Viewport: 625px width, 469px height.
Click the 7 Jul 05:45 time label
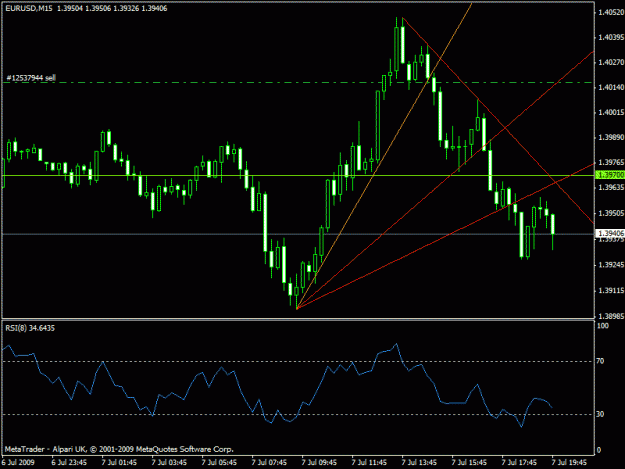(x=219, y=462)
